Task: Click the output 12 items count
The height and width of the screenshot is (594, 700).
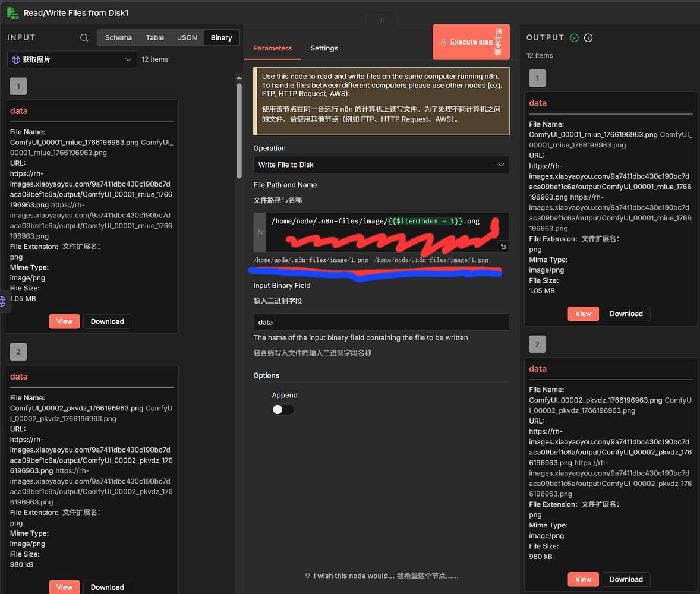Action: pos(540,55)
